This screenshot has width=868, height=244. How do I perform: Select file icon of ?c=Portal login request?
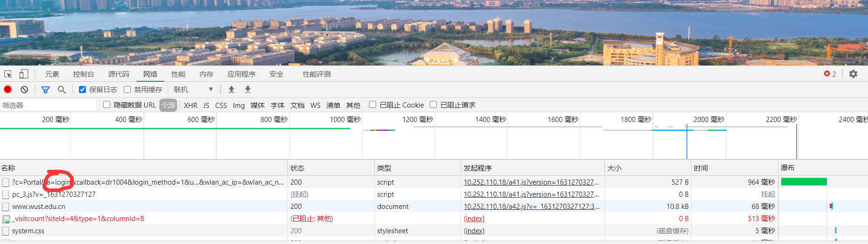(6, 182)
